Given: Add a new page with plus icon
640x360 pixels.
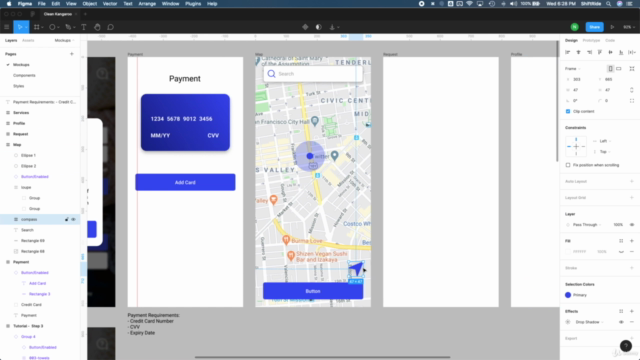Looking at the screenshot, I should tap(71, 54).
